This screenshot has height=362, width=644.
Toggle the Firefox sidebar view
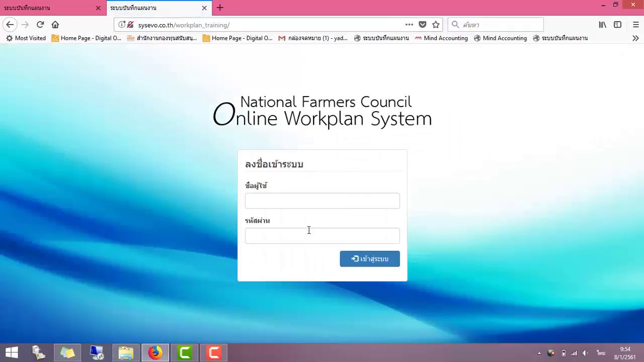[617, 25]
